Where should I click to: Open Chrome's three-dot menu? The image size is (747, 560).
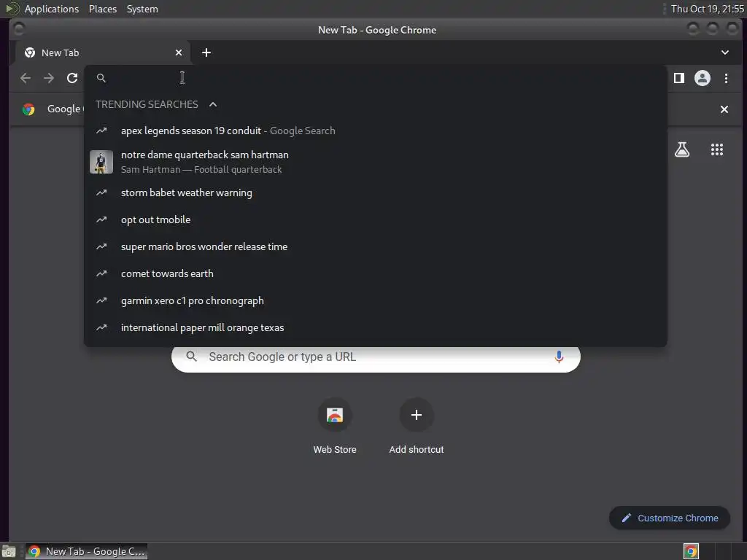726,78
